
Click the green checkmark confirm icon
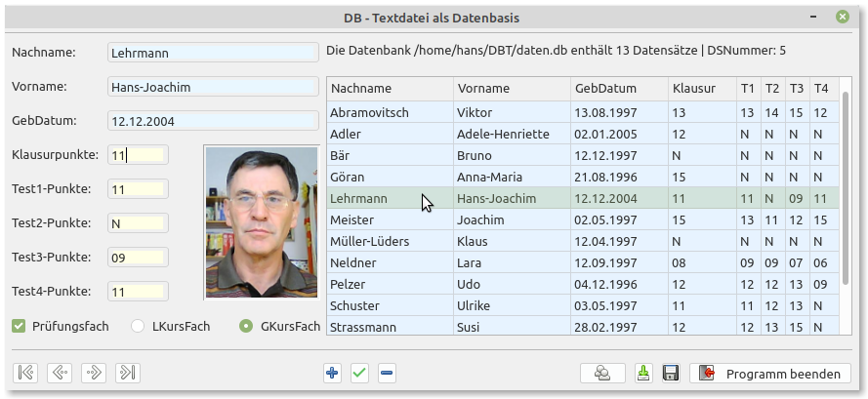(359, 373)
